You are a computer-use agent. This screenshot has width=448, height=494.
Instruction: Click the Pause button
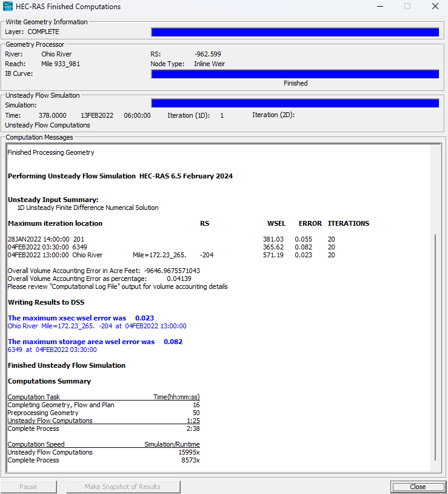click(x=28, y=487)
